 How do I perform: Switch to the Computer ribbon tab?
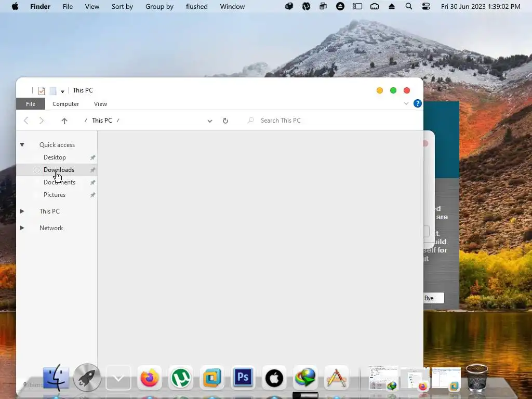click(x=66, y=104)
